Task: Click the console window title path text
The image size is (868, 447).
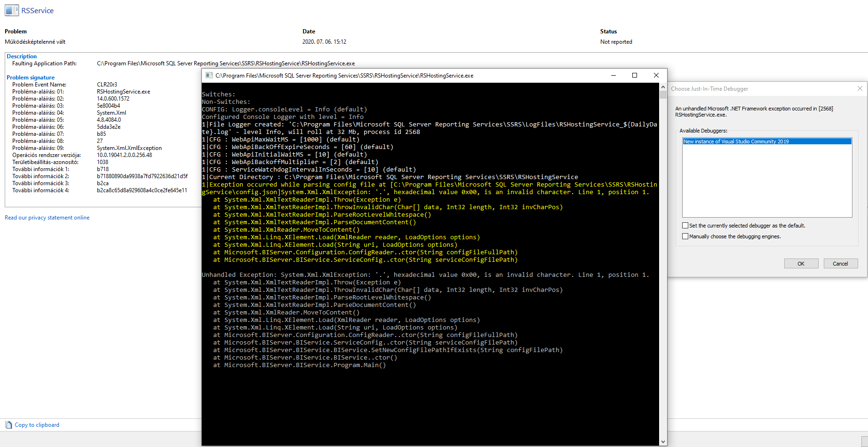Action: tap(344, 75)
